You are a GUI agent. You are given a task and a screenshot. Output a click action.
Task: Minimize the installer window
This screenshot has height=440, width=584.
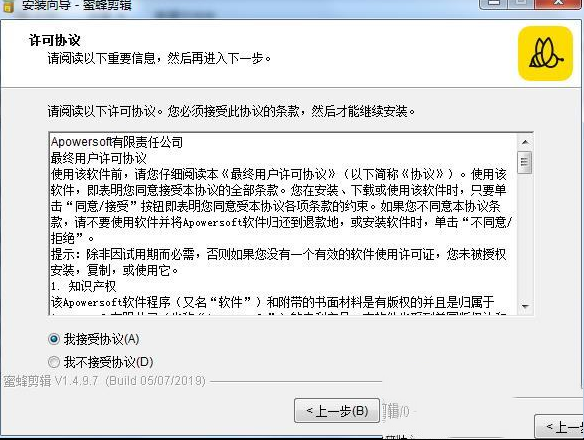click(x=493, y=4)
